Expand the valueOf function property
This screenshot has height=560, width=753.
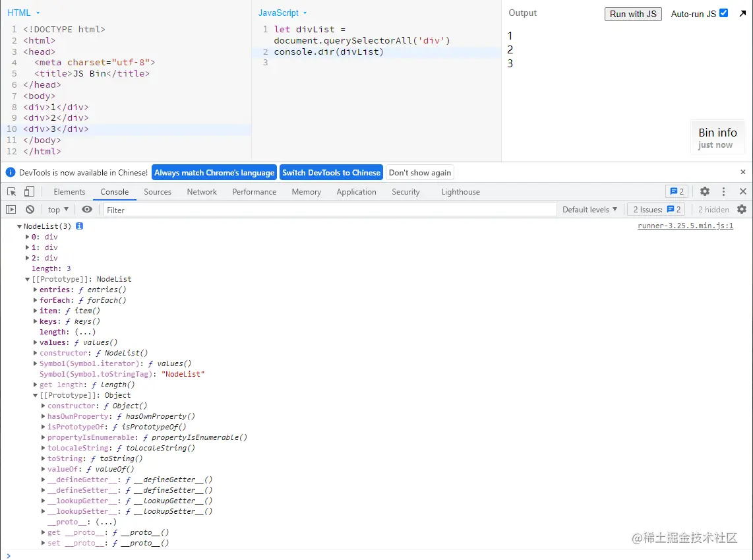[x=43, y=469]
